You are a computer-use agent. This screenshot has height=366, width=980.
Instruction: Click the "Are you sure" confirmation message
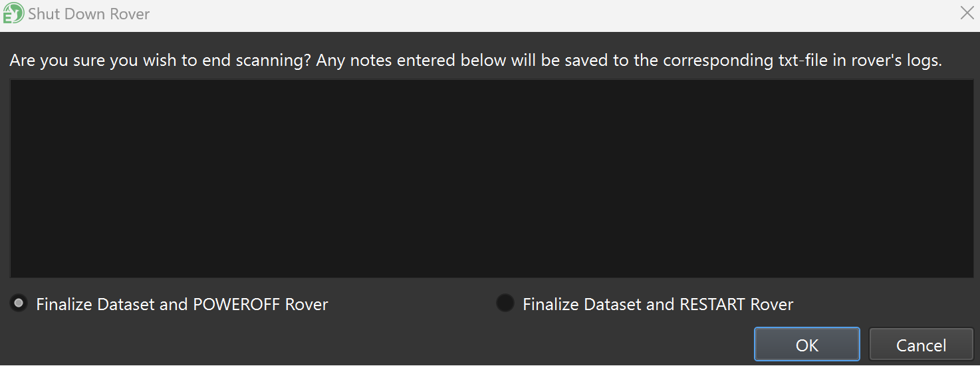coord(475,61)
